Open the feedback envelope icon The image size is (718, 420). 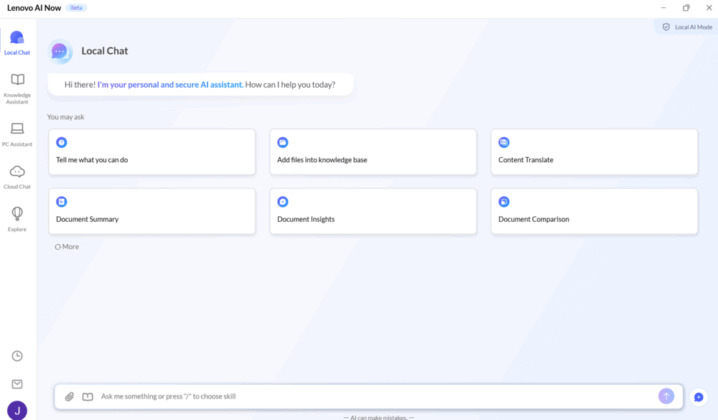[17, 384]
